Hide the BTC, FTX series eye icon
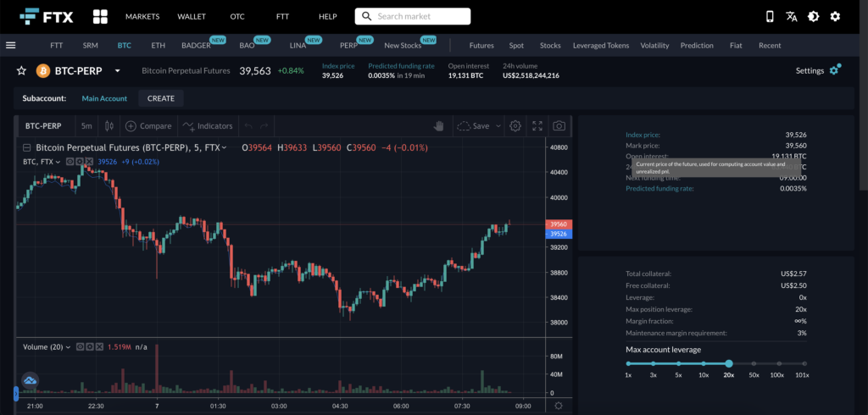This screenshot has width=868, height=415. coord(70,162)
